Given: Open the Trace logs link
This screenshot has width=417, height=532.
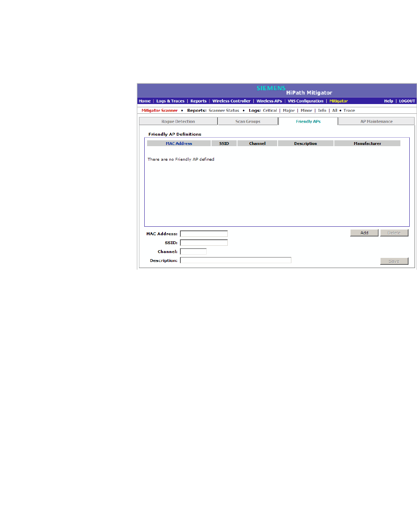Looking at the screenshot, I should click(x=349, y=111).
